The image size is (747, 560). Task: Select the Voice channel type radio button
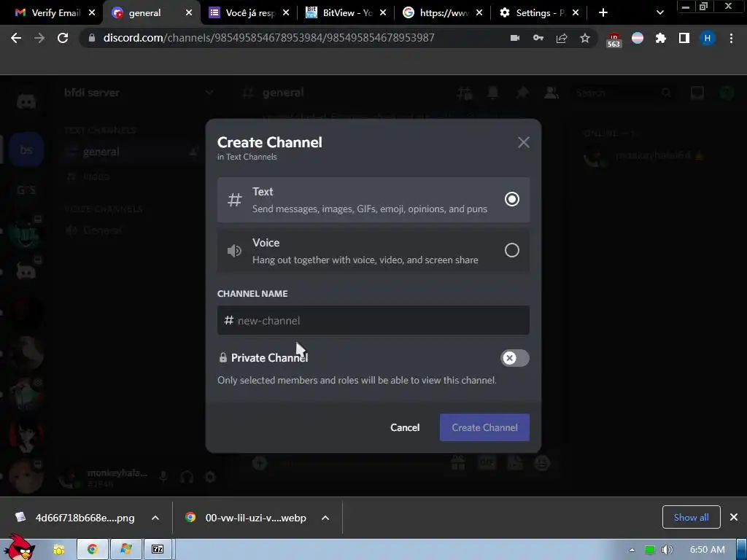tap(511, 251)
